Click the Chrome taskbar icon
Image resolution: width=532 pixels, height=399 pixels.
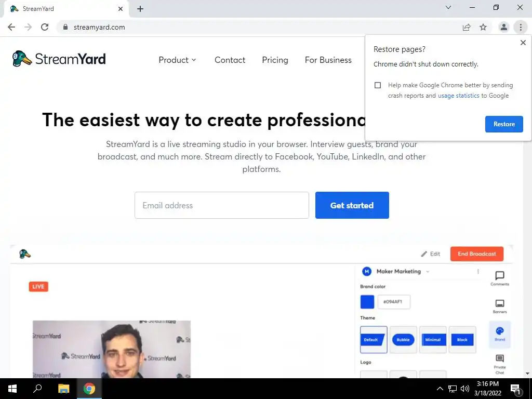tap(89, 389)
